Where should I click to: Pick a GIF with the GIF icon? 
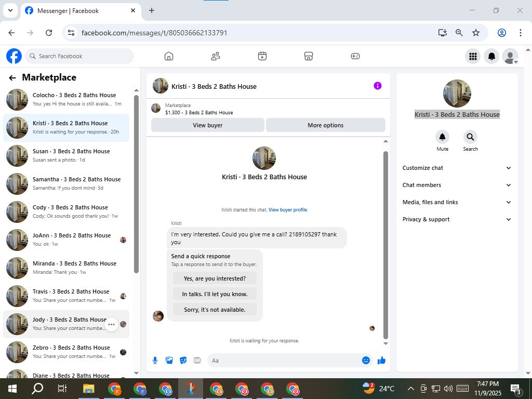point(197,361)
